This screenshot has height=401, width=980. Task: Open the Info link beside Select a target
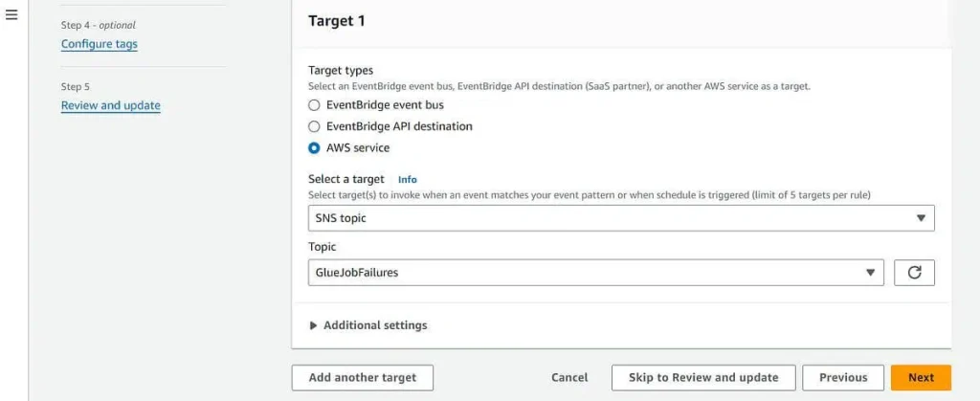408,180
